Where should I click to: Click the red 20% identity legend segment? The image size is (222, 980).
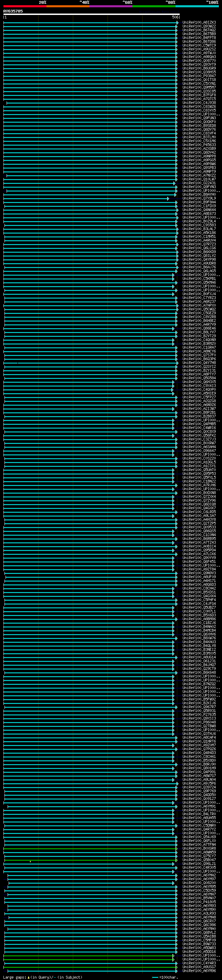tap(25, 6)
